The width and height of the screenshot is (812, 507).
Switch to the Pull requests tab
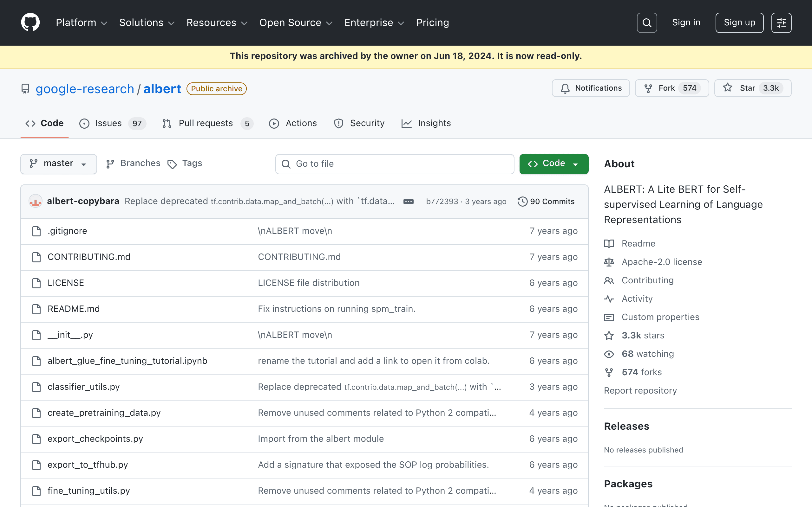tap(207, 123)
